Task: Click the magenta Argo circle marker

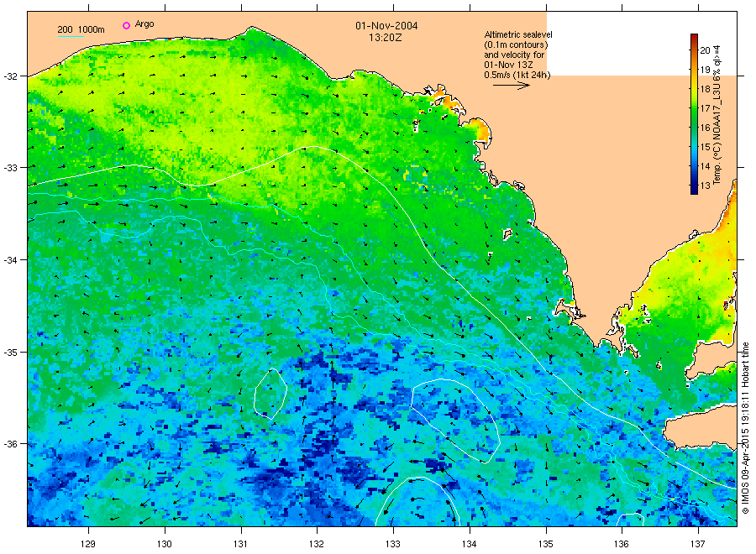Action: pos(126,25)
